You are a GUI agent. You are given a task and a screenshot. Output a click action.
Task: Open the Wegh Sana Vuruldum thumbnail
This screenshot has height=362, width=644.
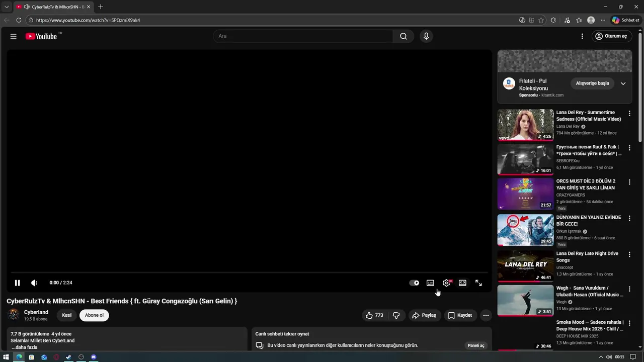525,301
